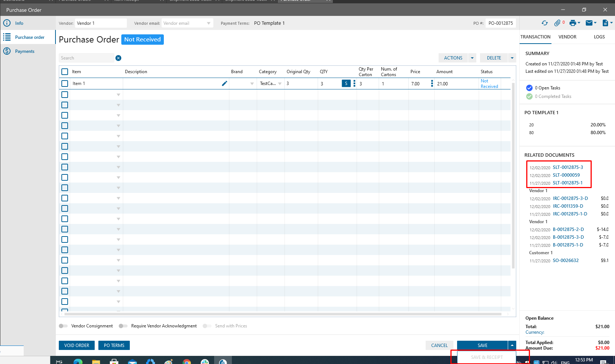The width and height of the screenshot is (615, 364).
Task: Expand the ACTIONS dropdown arrow
Action: 472,58
